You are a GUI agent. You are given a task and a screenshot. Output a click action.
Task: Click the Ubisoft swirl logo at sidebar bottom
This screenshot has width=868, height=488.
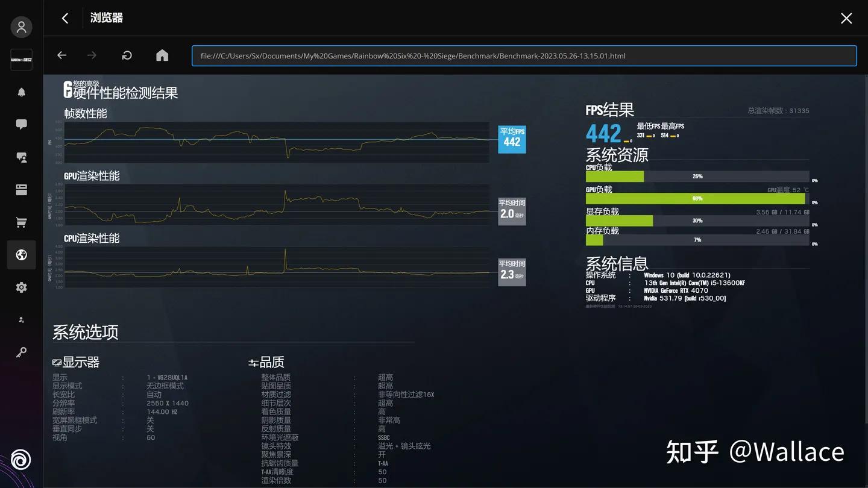[21, 459]
